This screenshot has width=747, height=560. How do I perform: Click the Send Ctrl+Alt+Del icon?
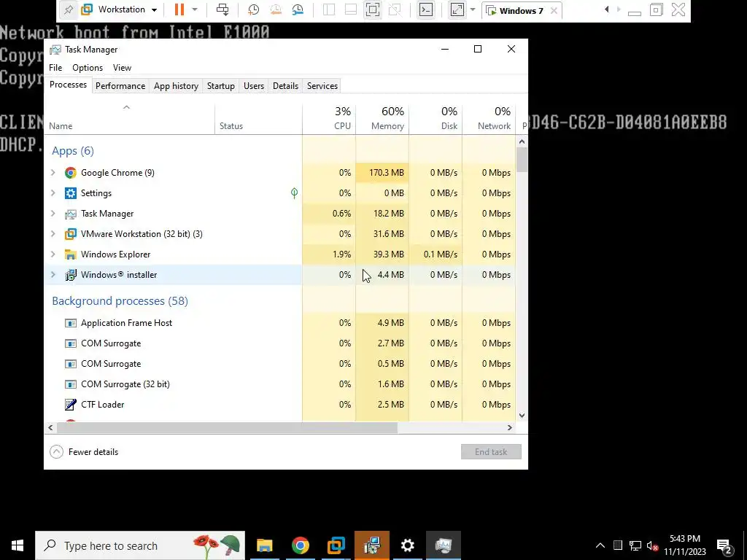(222, 9)
